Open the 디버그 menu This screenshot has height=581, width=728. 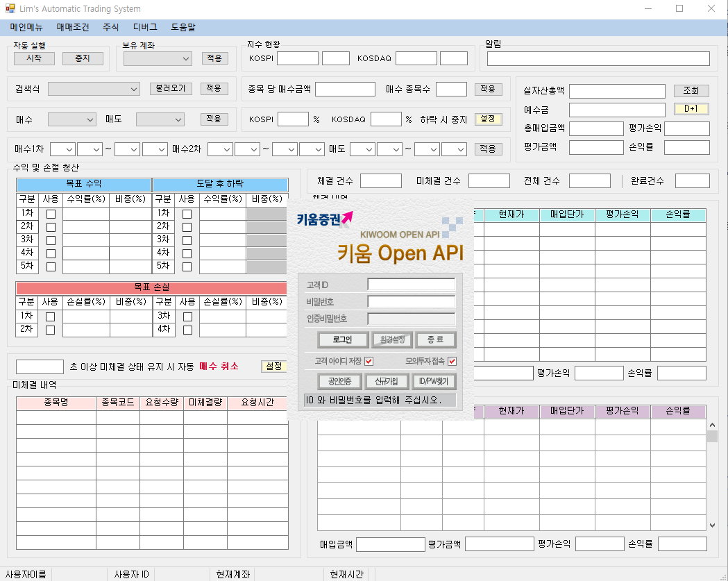coord(145,27)
